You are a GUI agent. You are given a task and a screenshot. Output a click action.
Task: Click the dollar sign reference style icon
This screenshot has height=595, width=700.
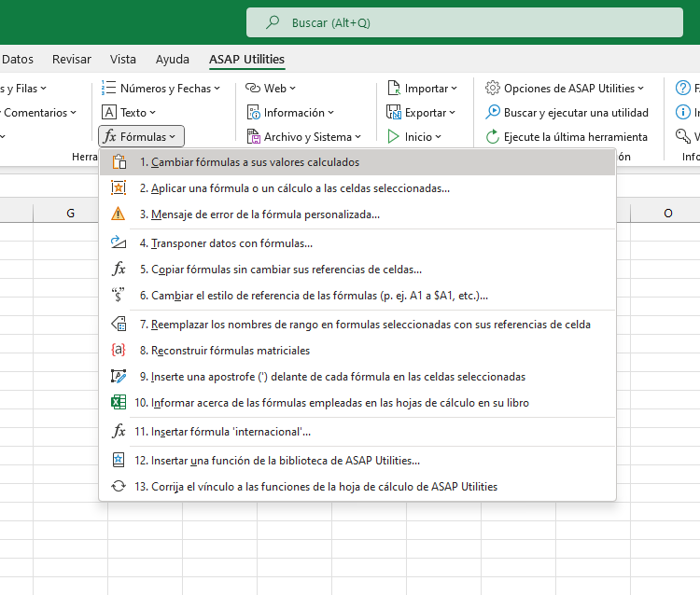(119, 297)
